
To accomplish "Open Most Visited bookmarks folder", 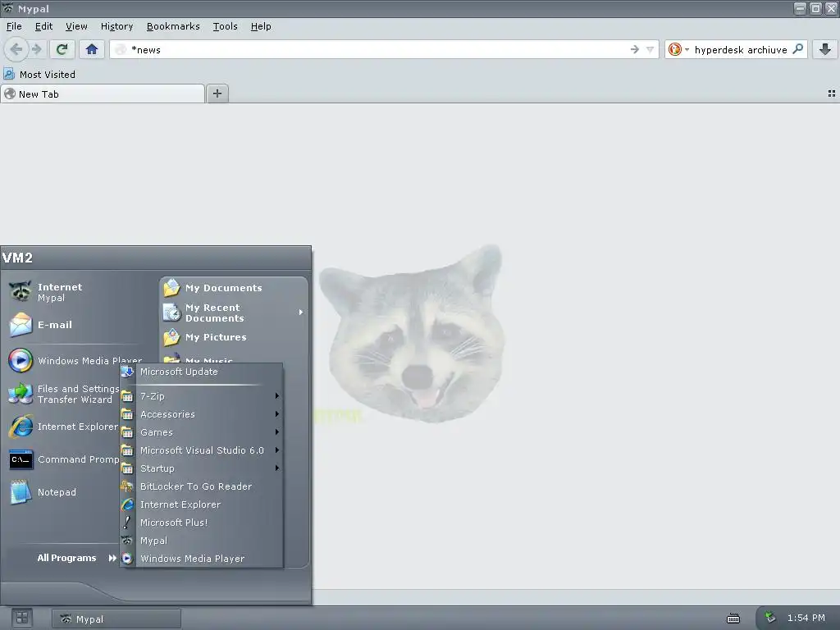I will pos(39,74).
